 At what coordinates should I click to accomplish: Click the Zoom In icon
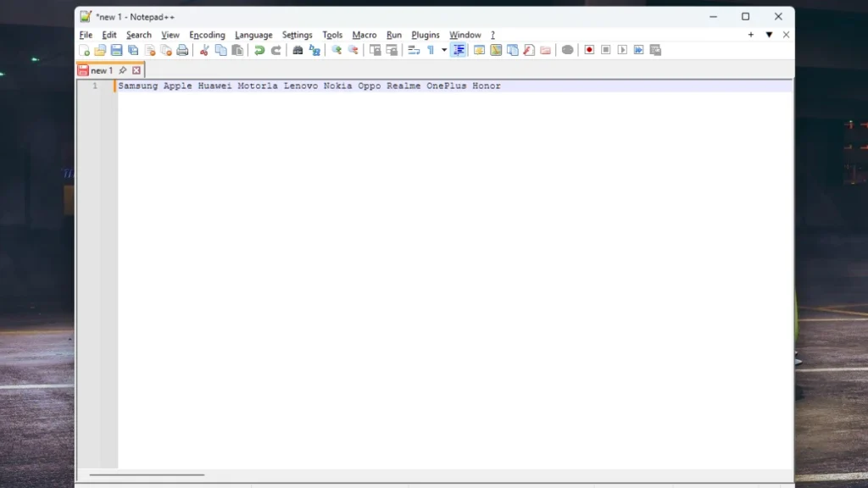point(336,50)
